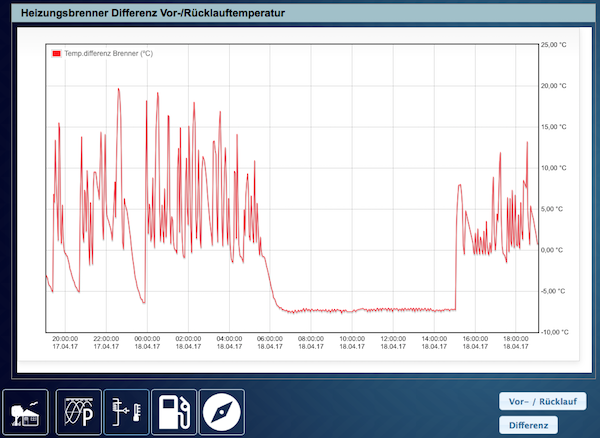Click the 04:00:00 18.04.17 time label
The image size is (600, 438).
click(x=229, y=343)
